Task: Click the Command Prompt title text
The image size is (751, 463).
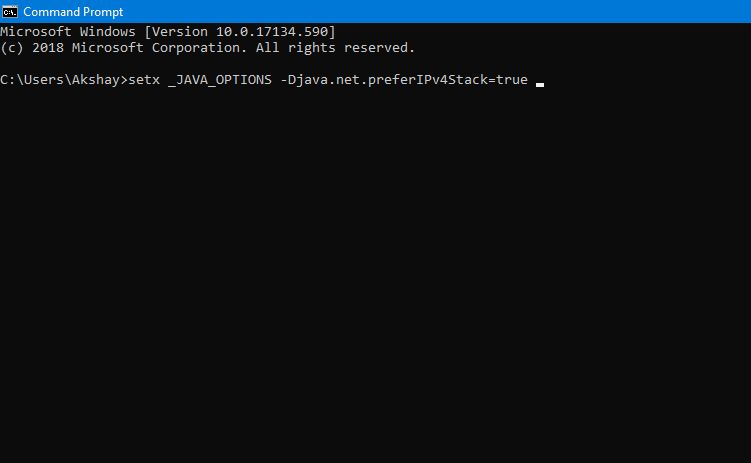Action: pyautogui.click(x=73, y=11)
